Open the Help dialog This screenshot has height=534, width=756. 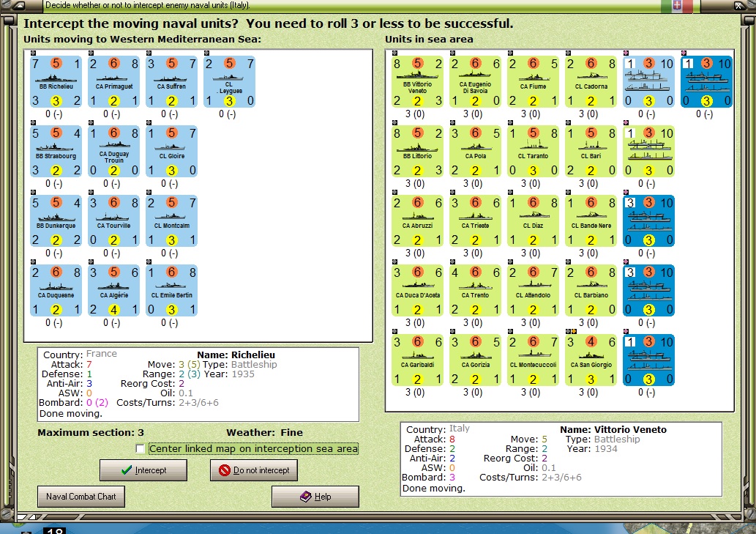tap(315, 497)
